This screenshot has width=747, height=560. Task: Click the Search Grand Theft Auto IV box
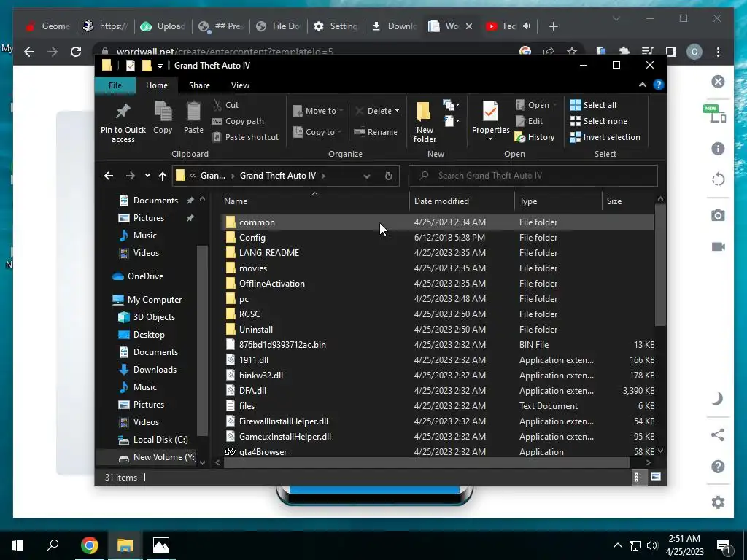[533, 176]
